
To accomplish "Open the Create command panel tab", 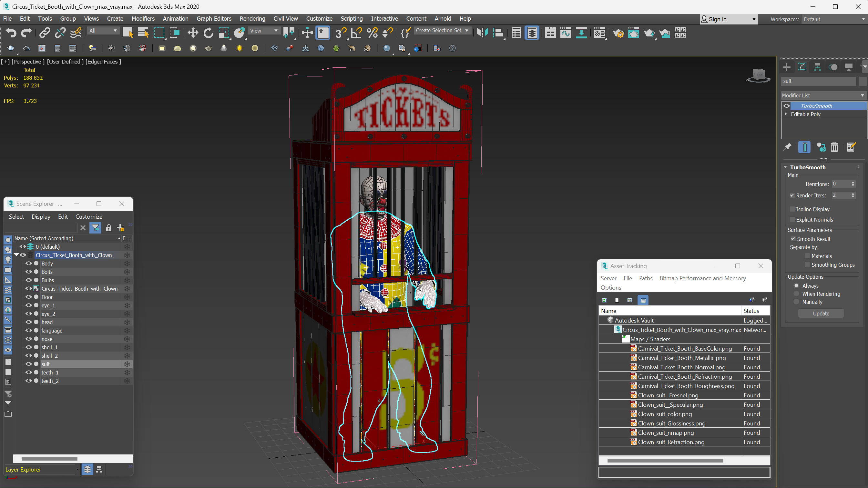I will click(786, 67).
